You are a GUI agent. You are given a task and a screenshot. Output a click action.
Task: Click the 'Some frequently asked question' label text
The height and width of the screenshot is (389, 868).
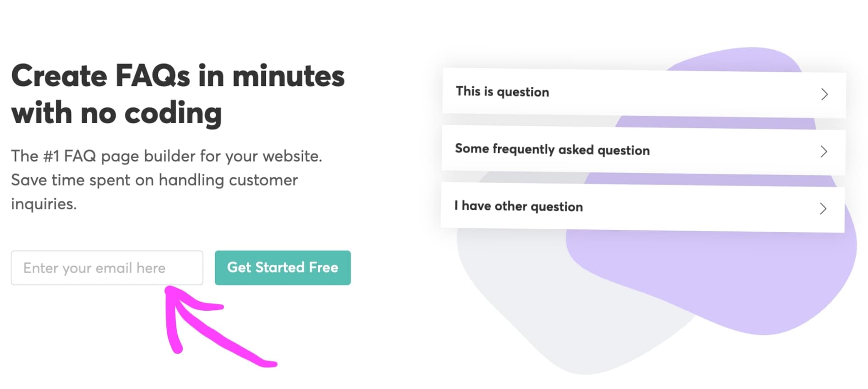click(552, 150)
